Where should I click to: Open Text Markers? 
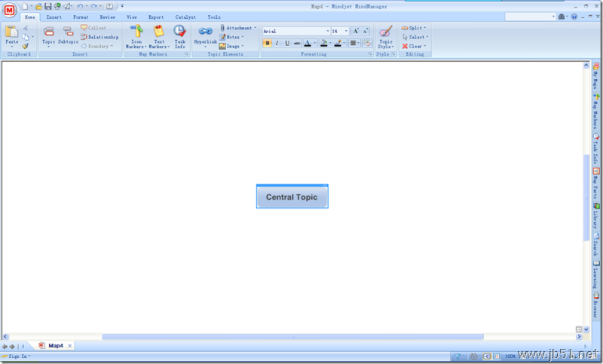tap(159, 36)
